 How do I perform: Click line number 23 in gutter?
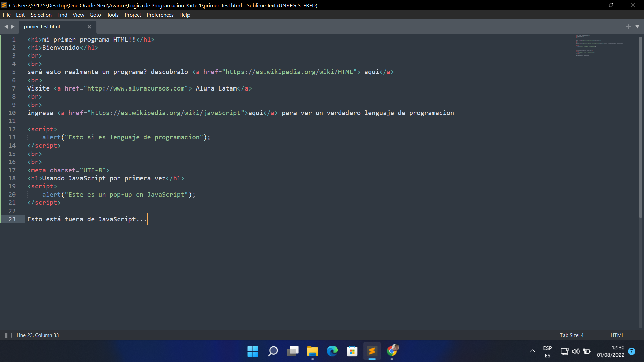click(12, 219)
